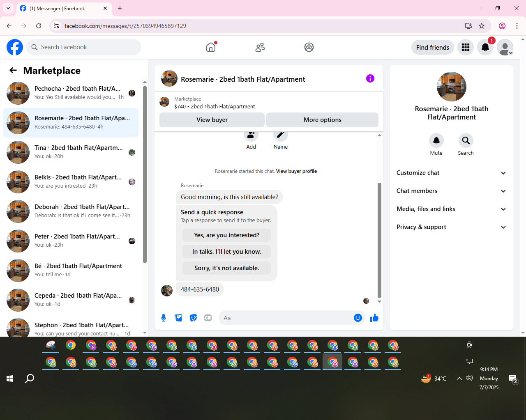Click the More options button
This screenshot has height=420, width=526.
323,120
